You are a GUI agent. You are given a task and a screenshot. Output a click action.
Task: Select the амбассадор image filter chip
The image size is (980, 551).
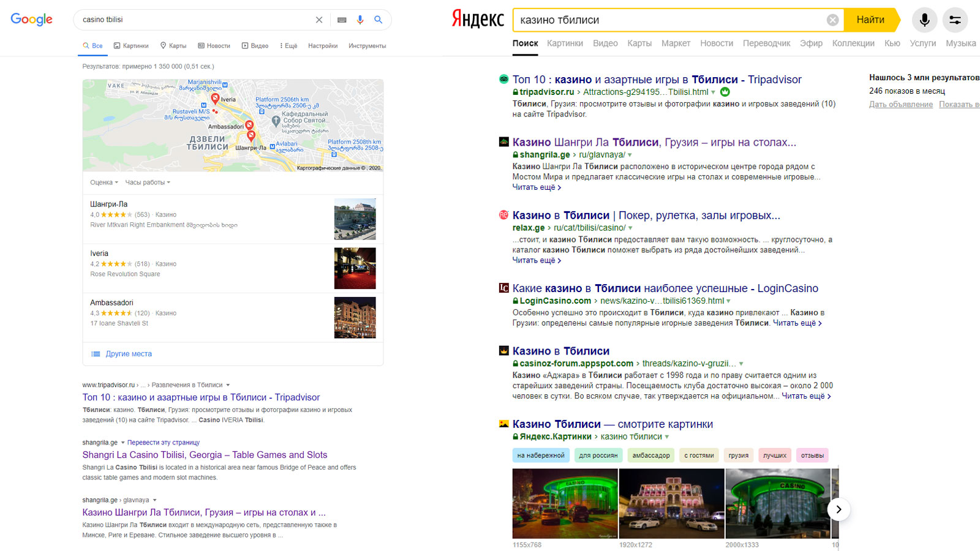(650, 455)
